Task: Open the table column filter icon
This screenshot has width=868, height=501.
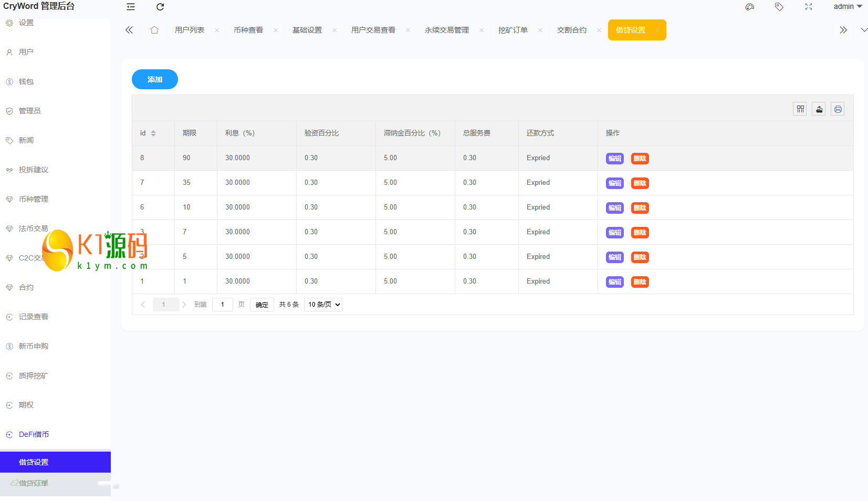Action: pyautogui.click(x=800, y=109)
